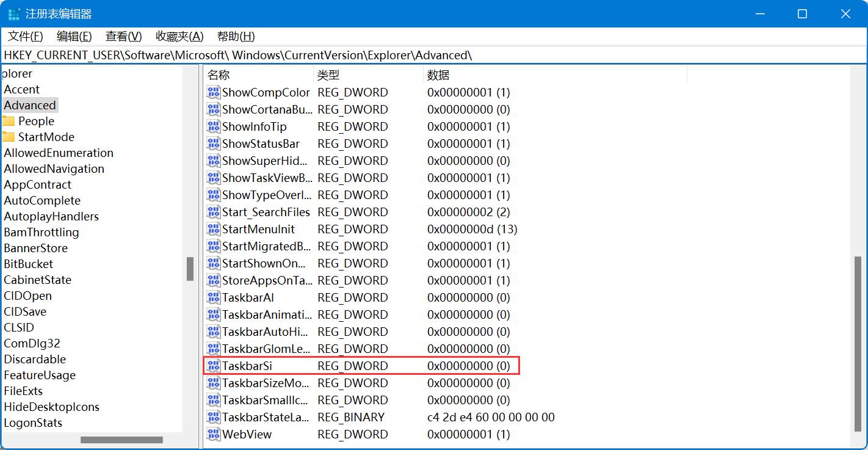Click the ShowSuperHid... value icon
The width and height of the screenshot is (868, 450).
click(x=213, y=161)
